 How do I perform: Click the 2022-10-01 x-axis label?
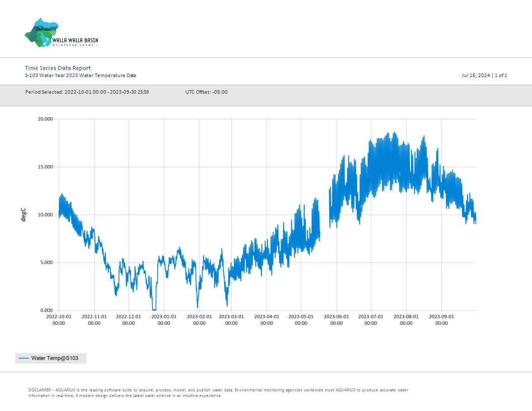pos(59,320)
